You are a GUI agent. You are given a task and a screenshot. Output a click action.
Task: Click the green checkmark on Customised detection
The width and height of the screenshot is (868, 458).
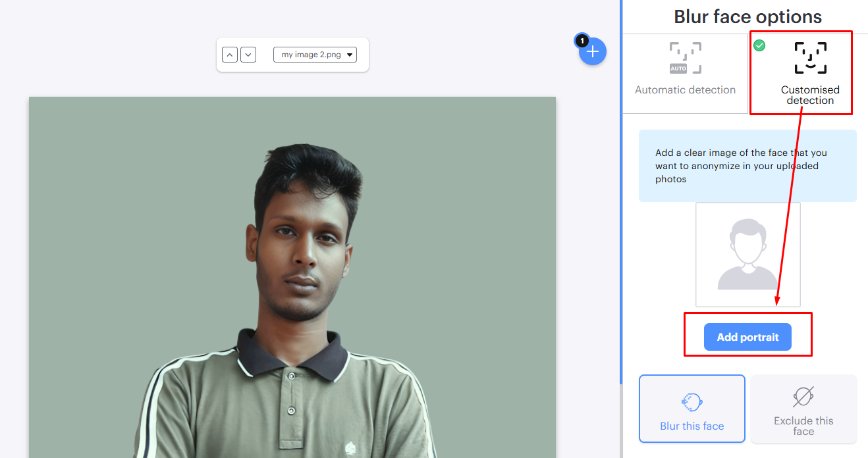click(x=759, y=45)
